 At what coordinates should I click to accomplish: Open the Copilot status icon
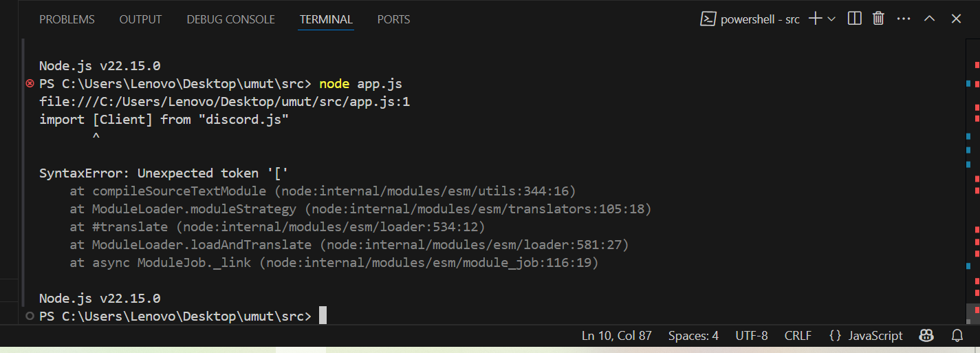926,336
